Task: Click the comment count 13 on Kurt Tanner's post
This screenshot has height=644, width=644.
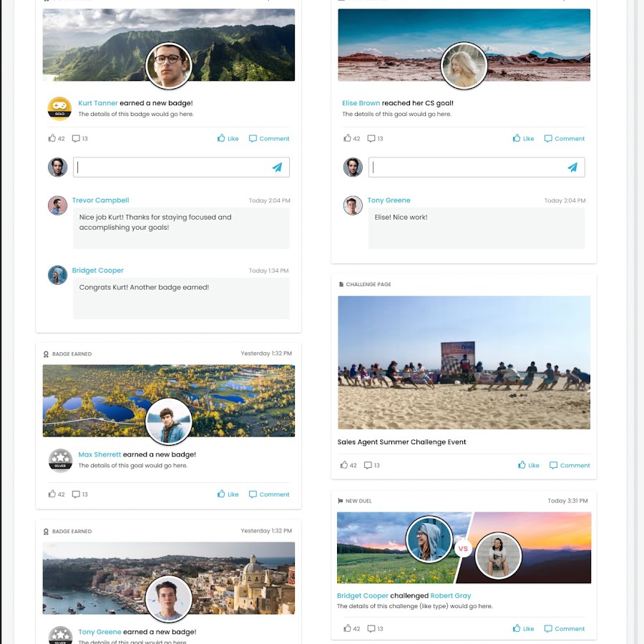Action: click(x=80, y=138)
